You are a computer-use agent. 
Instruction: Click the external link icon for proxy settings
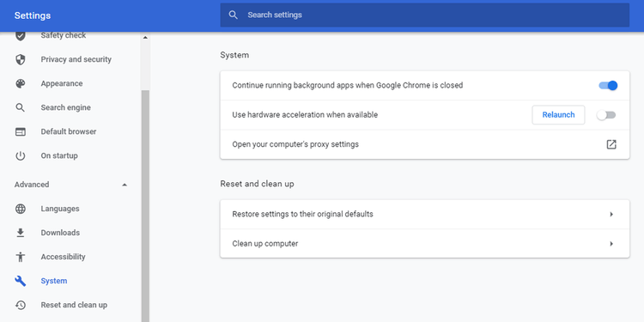coord(611,144)
